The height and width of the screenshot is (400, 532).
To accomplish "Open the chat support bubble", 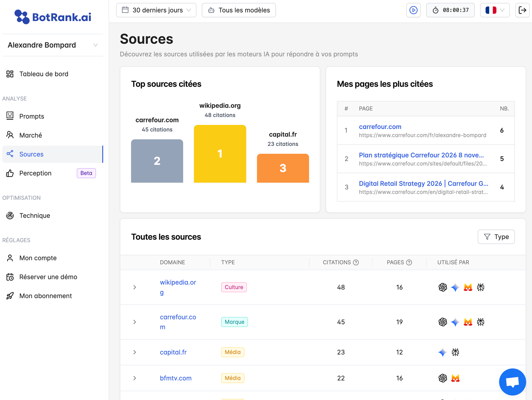I will [x=512, y=382].
